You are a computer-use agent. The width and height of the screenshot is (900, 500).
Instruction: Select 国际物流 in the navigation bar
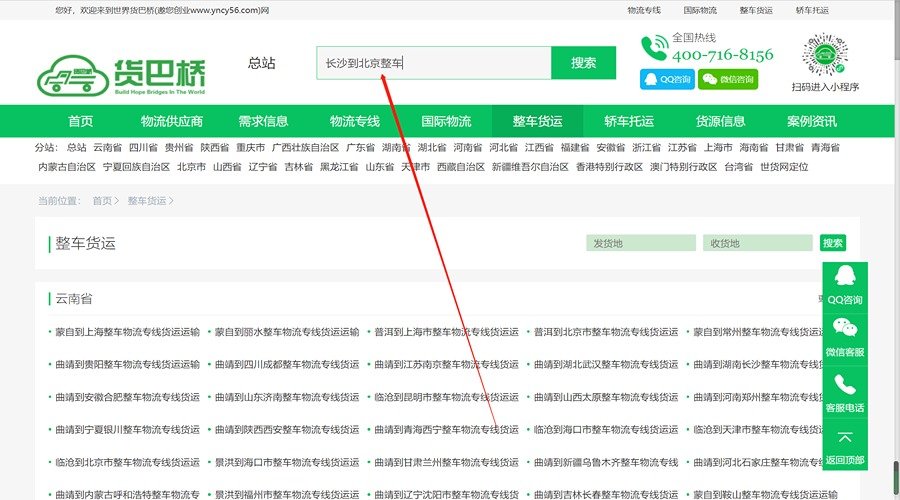tap(446, 121)
